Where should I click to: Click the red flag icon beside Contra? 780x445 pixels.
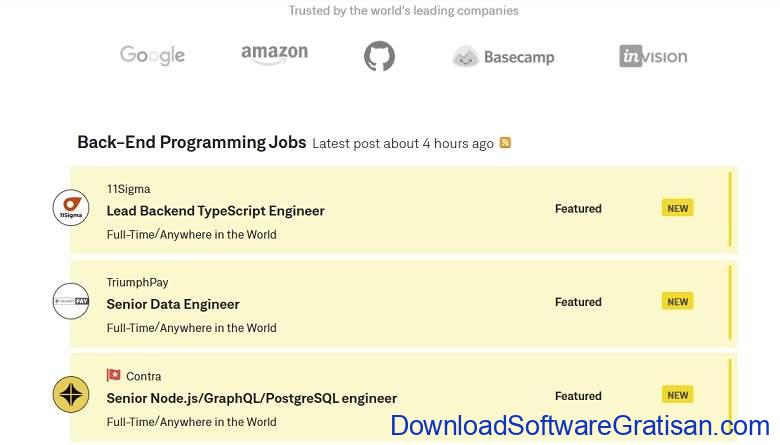click(113, 375)
